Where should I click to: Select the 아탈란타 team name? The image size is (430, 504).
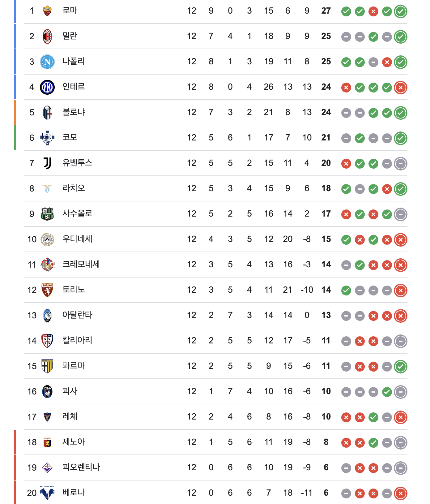77,315
